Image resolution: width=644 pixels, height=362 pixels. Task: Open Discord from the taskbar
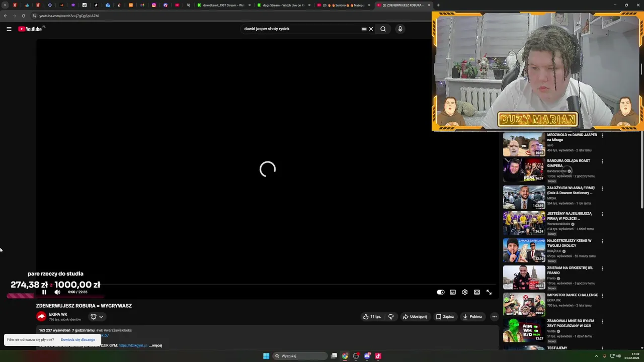coord(367,356)
